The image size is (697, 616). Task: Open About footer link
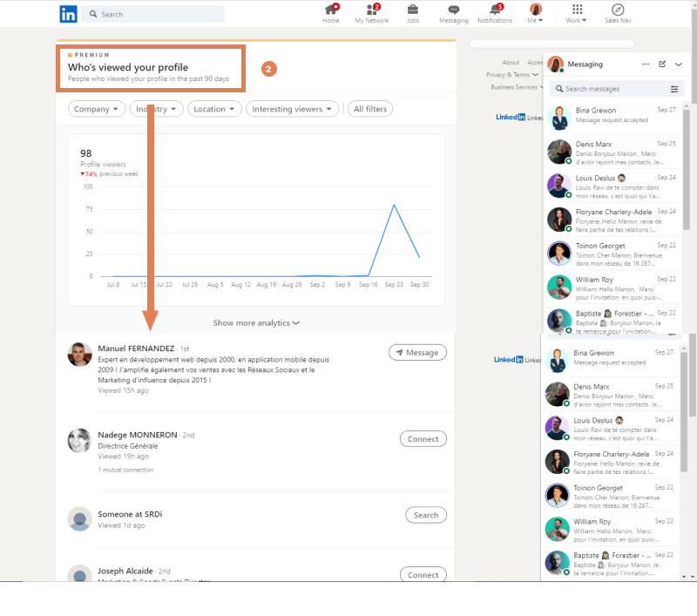511,63
